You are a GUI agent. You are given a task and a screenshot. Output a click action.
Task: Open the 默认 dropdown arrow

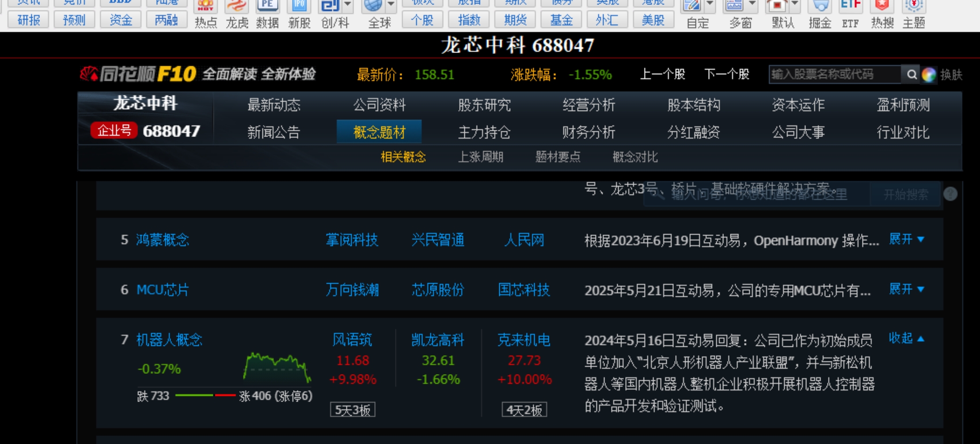pos(795,4)
